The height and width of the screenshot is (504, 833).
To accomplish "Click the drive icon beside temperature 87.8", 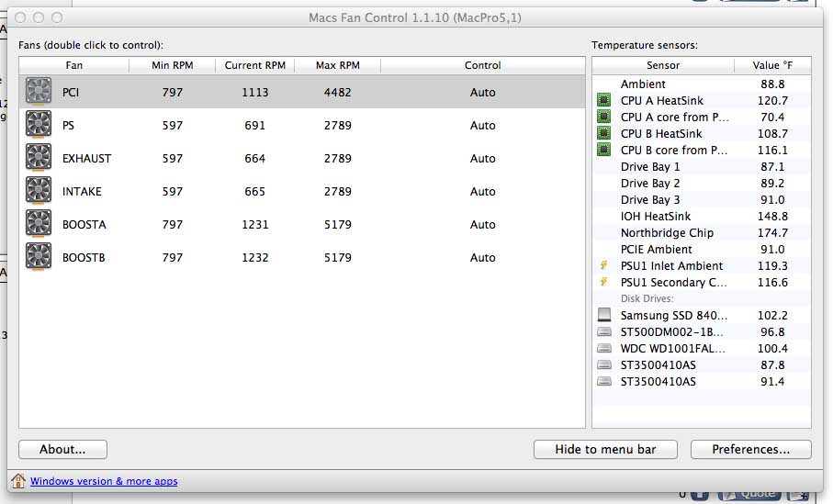I will coord(604,364).
